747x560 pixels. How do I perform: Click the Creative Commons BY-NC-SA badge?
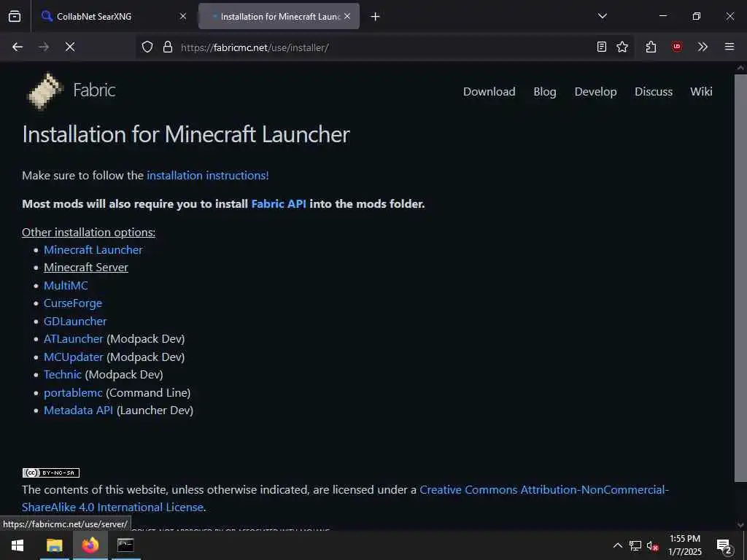tap(50, 472)
